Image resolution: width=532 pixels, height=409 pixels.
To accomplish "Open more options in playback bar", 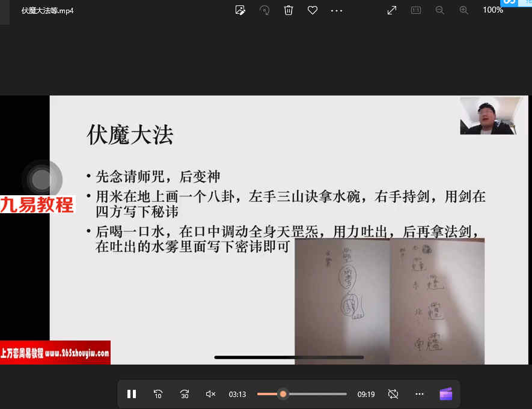I will click(420, 394).
